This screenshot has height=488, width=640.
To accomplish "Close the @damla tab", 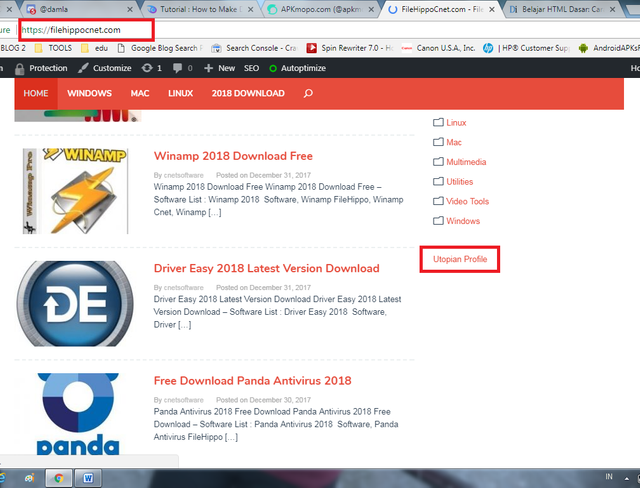I will (x=130, y=9).
